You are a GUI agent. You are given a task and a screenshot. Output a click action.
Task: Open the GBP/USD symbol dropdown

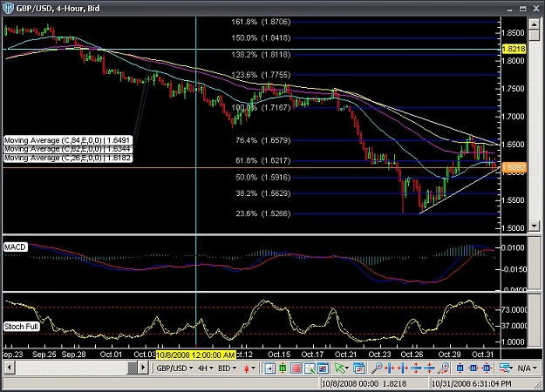[174, 368]
